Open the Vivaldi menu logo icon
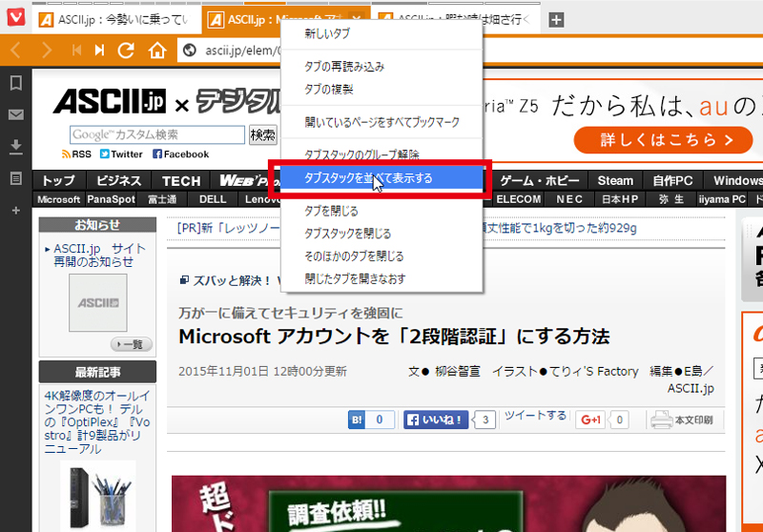This screenshot has width=763, height=532. coord(16,18)
